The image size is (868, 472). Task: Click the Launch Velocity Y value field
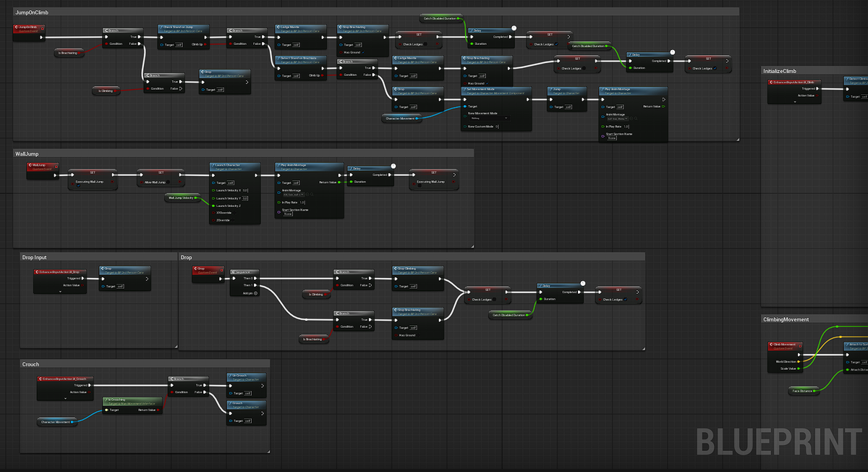[x=246, y=198]
